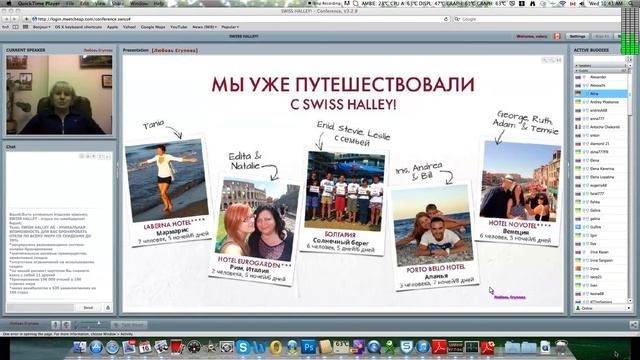The height and width of the screenshot is (360, 640).
Task: Collapse the Guests group in buddies list
Action: click(x=577, y=71)
